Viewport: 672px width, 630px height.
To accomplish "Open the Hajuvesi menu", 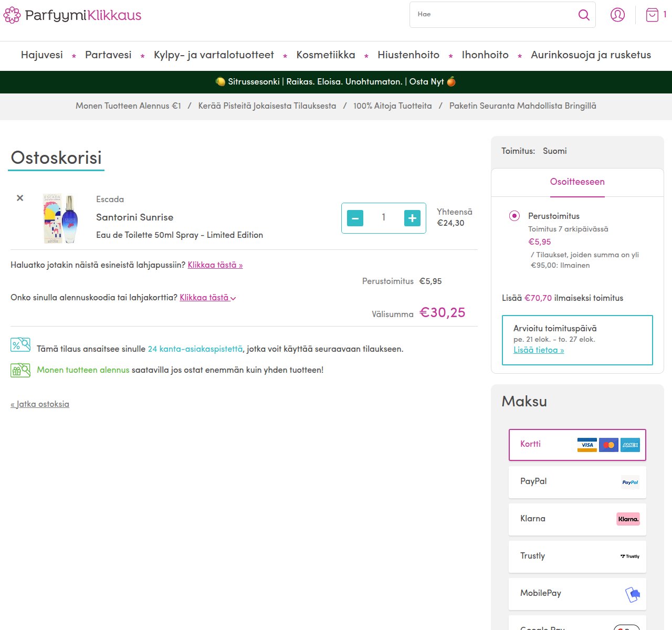I will click(42, 55).
